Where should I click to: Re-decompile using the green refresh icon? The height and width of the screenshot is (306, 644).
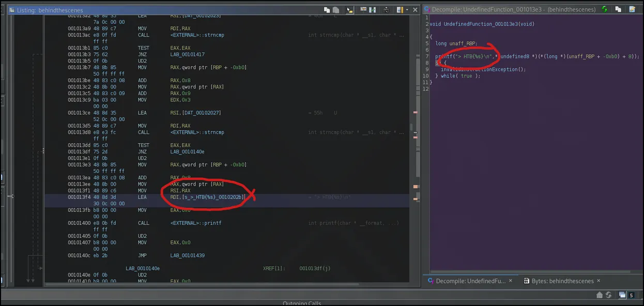[x=605, y=9]
